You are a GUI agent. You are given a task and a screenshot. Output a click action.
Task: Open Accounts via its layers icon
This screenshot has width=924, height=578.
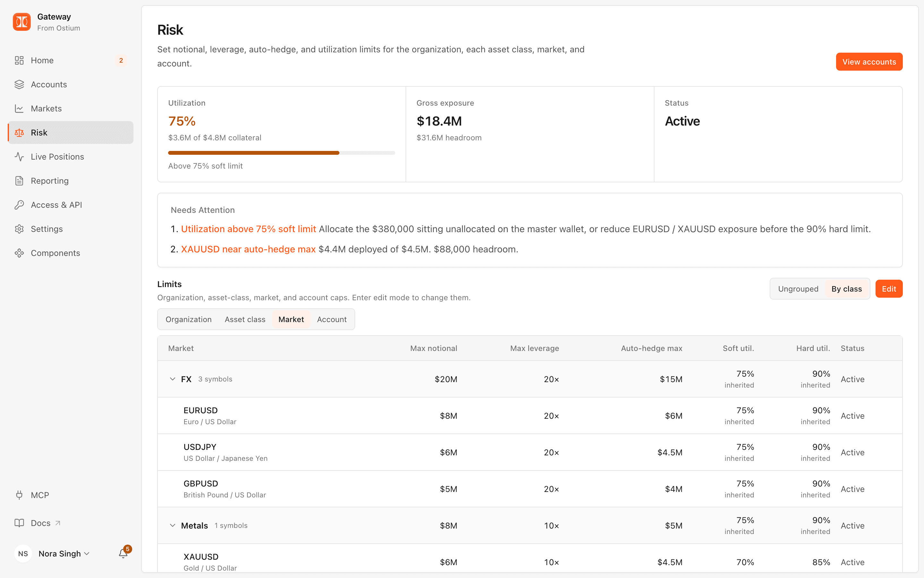click(x=19, y=84)
